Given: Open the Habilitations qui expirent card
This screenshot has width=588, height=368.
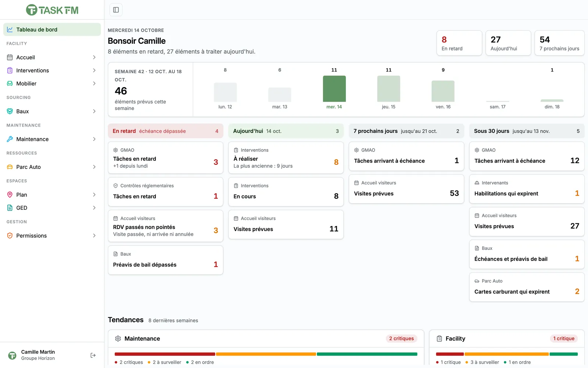Looking at the screenshot, I should point(527,189).
